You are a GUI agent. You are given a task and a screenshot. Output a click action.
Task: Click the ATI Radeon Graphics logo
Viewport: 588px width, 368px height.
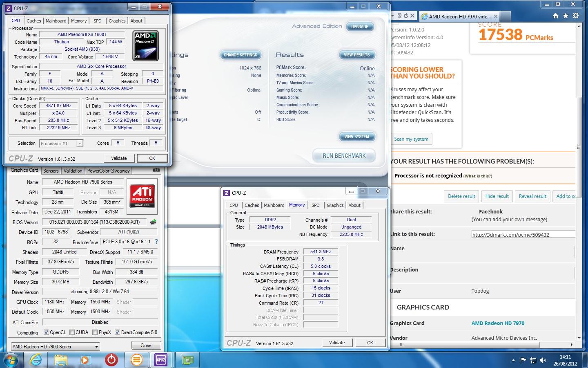142,196
